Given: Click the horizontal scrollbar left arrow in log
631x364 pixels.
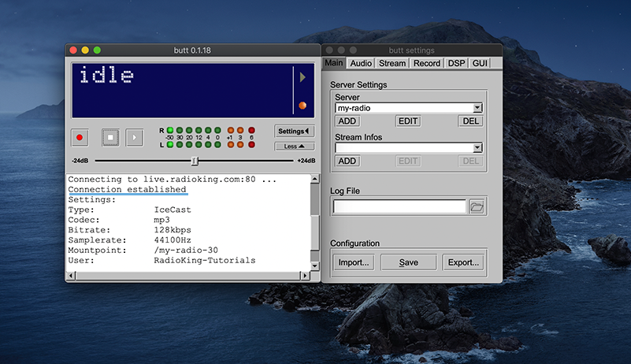Looking at the screenshot, I should 70,276.
